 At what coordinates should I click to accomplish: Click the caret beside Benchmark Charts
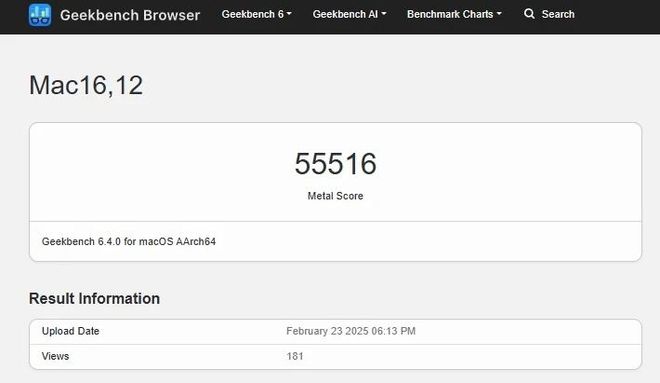point(499,14)
